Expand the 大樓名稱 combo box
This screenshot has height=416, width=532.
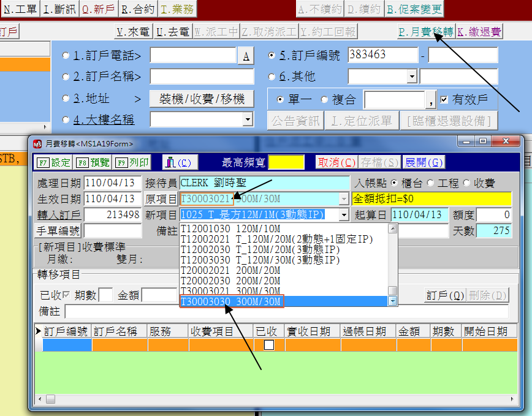click(248, 119)
